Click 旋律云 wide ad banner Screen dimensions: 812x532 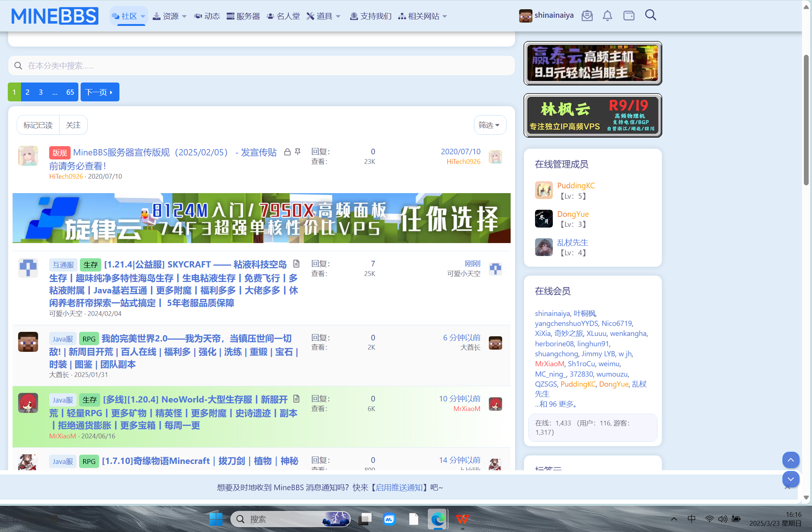261,218
